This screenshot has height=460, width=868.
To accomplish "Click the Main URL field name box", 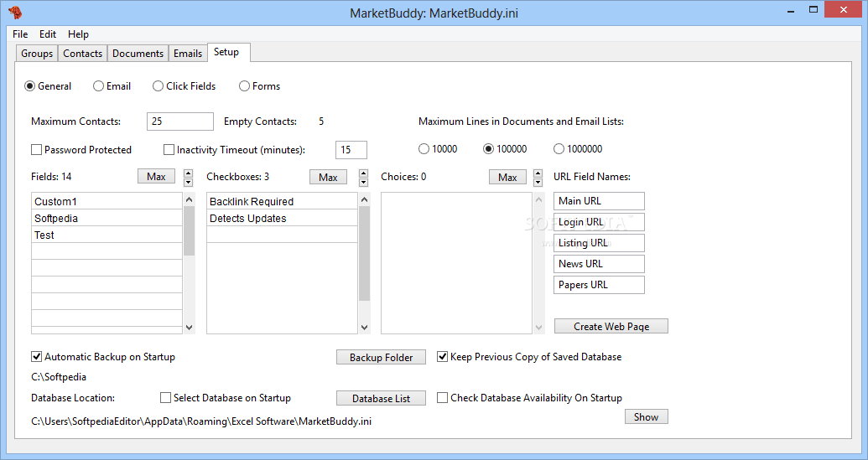I will [x=599, y=201].
